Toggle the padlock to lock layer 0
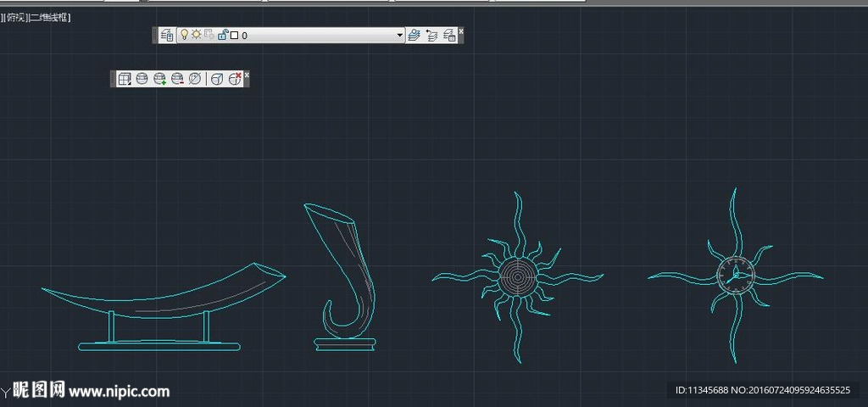The height and width of the screenshot is (407, 868). [222, 35]
